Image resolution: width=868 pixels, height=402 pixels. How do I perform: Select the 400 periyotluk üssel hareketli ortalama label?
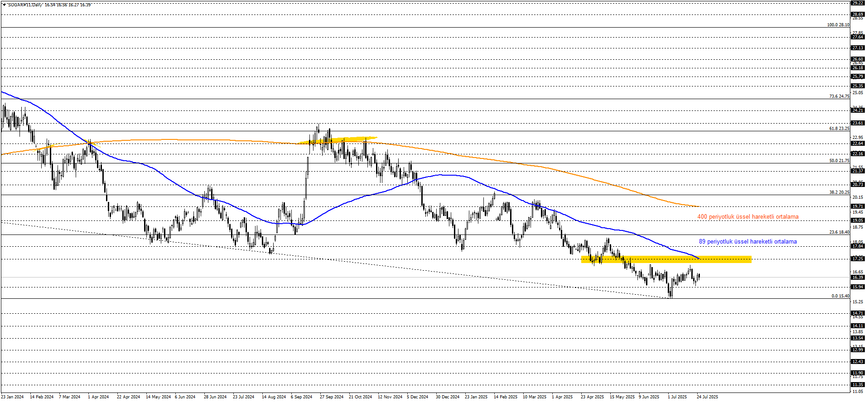pyautogui.click(x=748, y=217)
